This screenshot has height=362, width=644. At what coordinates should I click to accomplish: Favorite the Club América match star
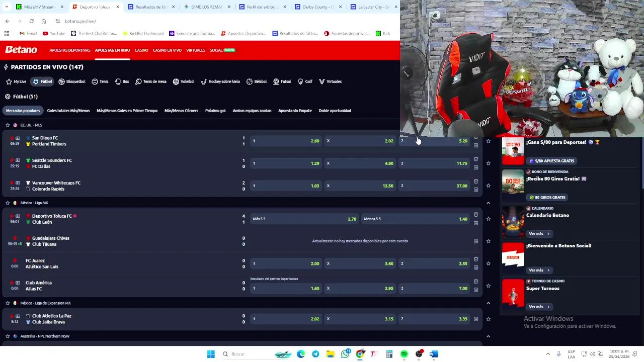coord(488,286)
